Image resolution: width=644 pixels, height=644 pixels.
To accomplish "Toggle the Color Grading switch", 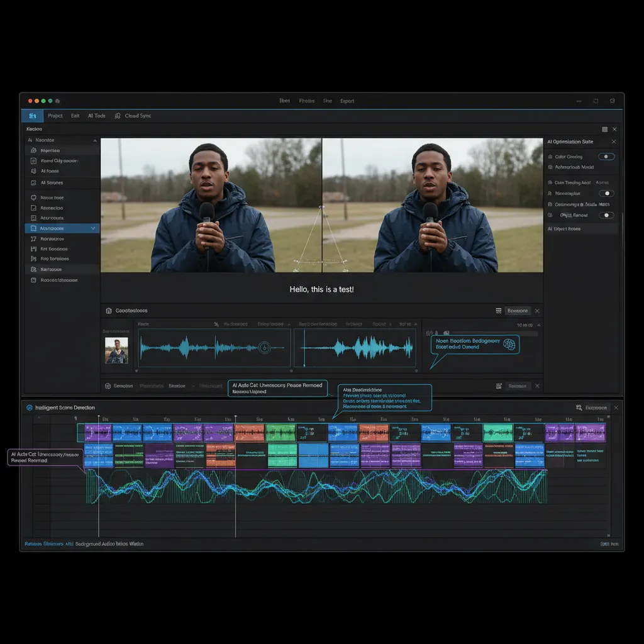I will click(606, 157).
